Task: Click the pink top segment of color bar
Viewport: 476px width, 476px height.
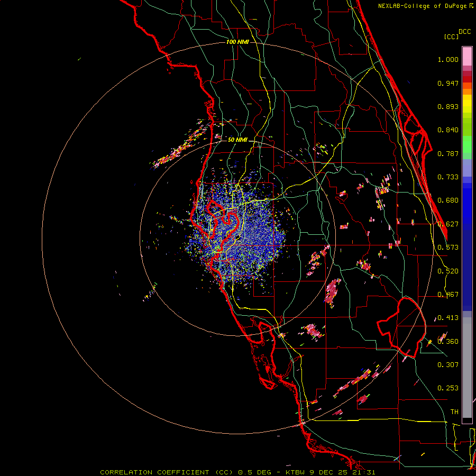Action: point(467,56)
